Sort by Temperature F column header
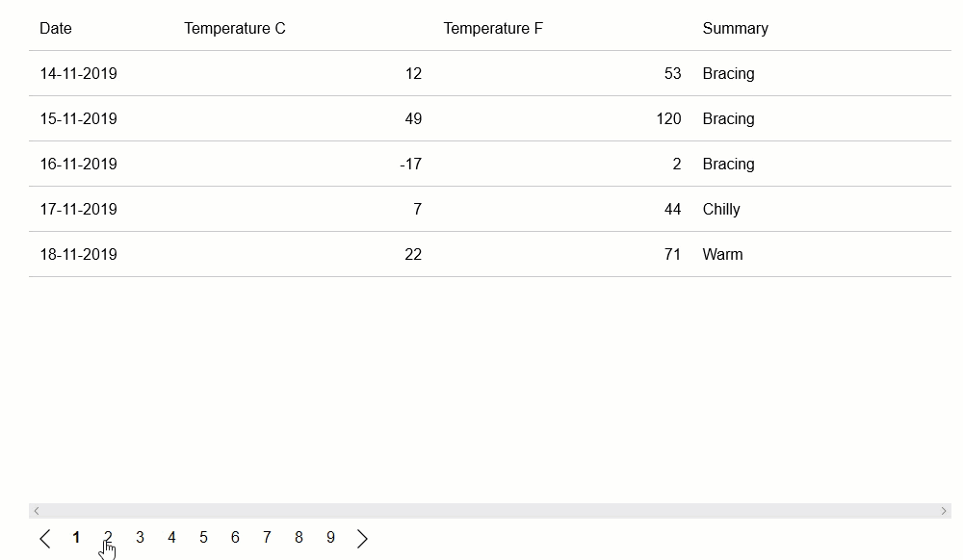 (x=493, y=29)
